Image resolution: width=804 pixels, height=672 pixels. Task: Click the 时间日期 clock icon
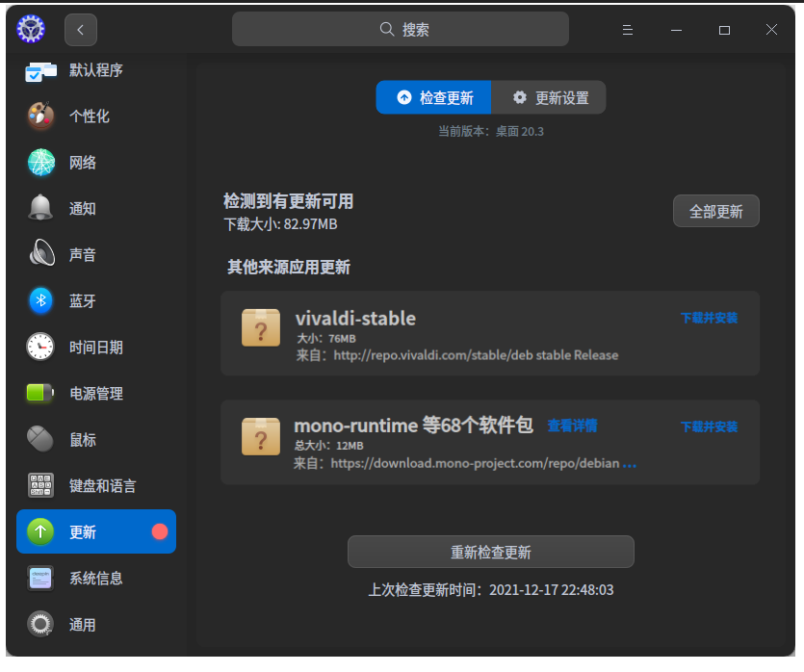click(x=40, y=347)
